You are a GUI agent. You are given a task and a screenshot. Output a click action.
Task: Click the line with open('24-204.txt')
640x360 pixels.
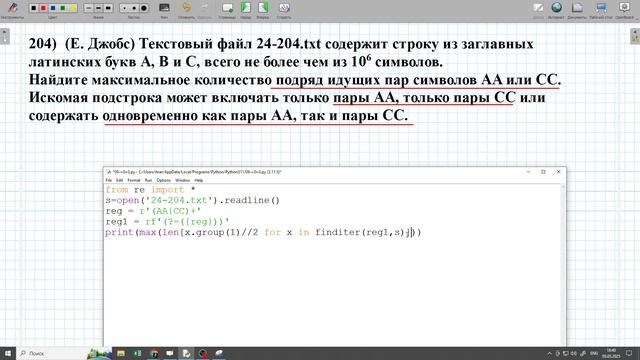coord(193,200)
